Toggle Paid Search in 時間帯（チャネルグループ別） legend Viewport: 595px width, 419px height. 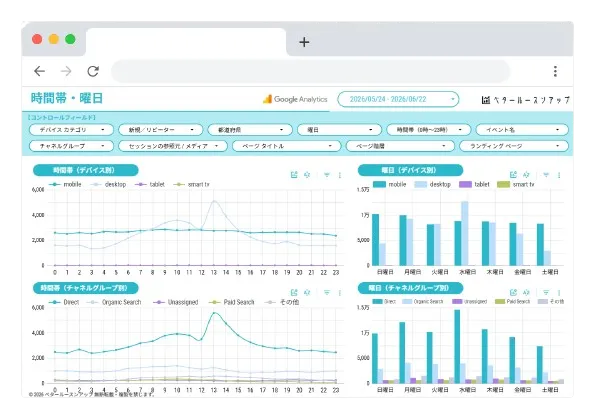point(231,302)
